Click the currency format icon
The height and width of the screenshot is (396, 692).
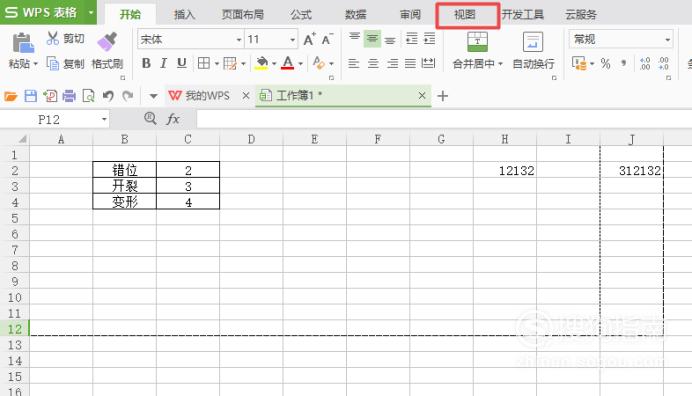(579, 63)
